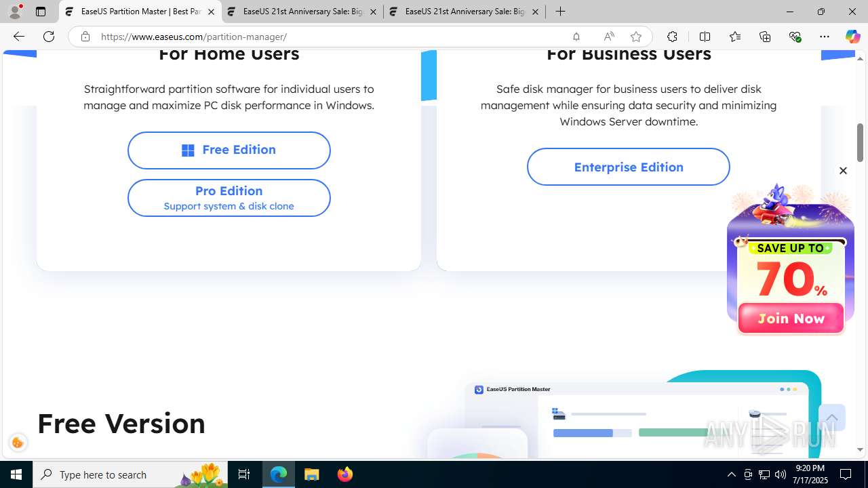Switch to EaseUS Partition Master tab
Image resolution: width=868 pixels, height=488 pixels.
coord(141,12)
